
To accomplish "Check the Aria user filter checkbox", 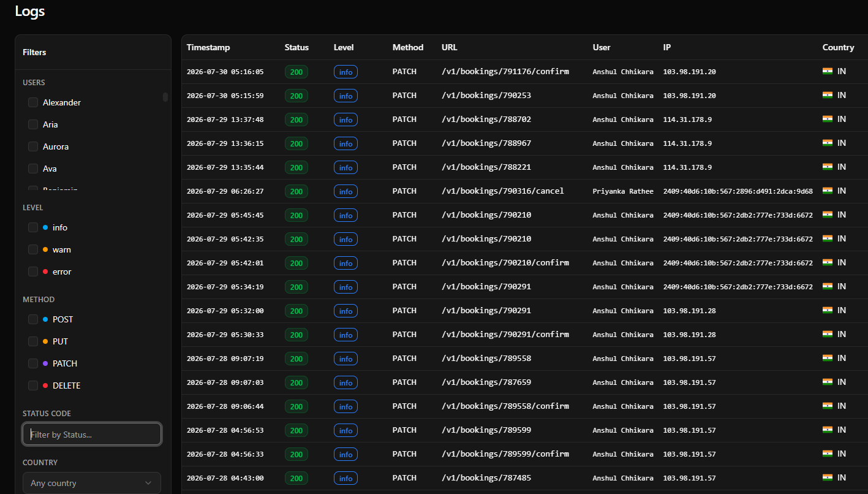I will tap(33, 124).
